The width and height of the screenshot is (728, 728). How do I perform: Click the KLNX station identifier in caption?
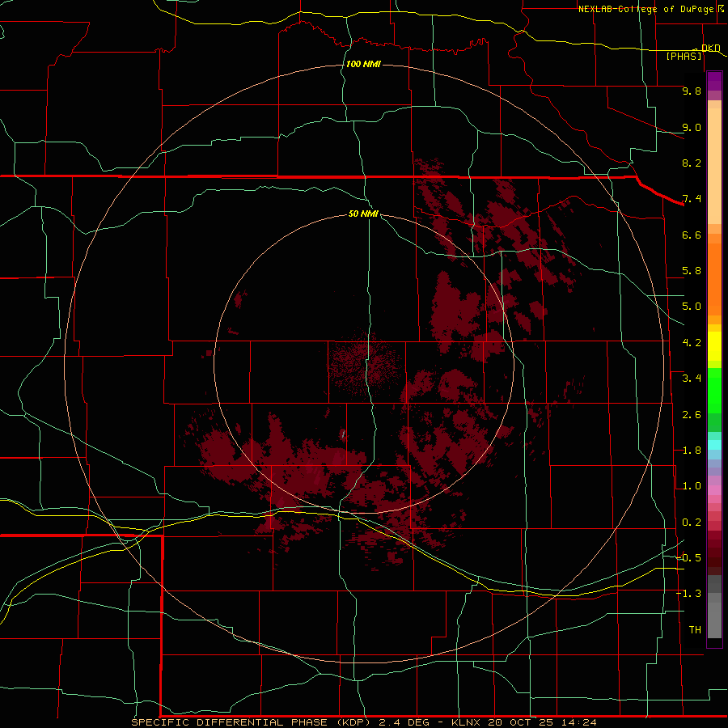[467, 722]
